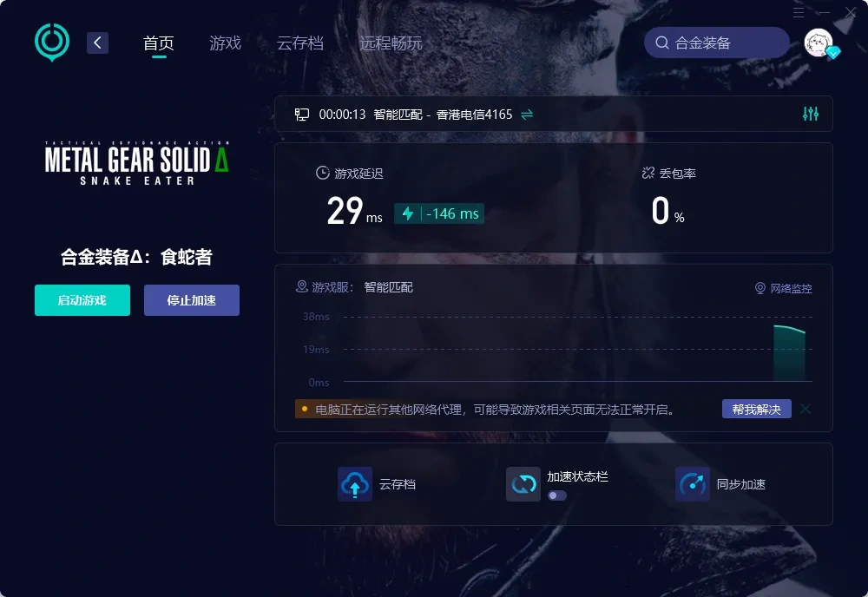Dismiss the proxy warning notice

pyautogui.click(x=806, y=409)
